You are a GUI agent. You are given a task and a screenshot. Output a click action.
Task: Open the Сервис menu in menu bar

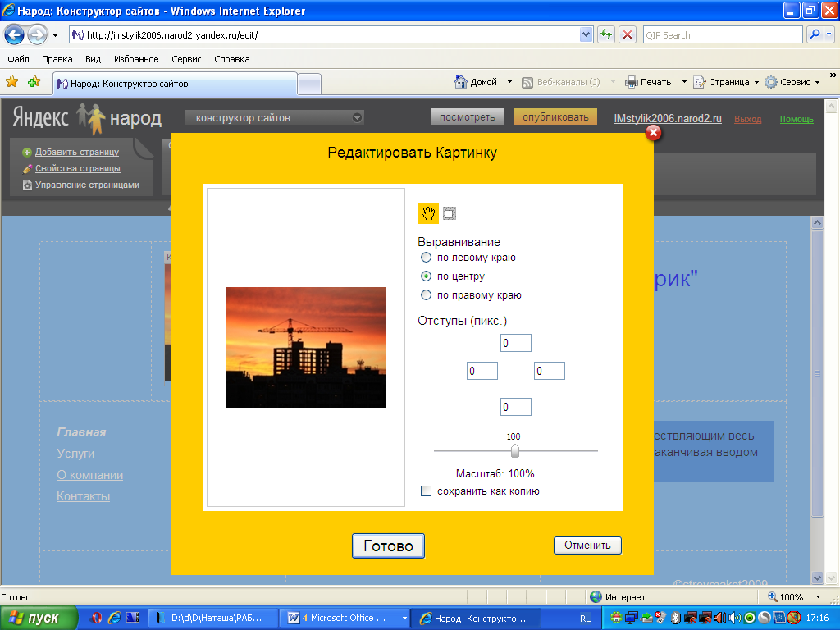tap(186, 59)
